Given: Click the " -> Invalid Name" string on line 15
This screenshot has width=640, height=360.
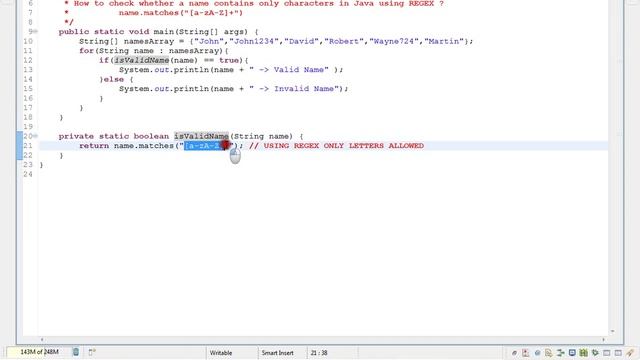Looking at the screenshot, I should tap(294, 89).
